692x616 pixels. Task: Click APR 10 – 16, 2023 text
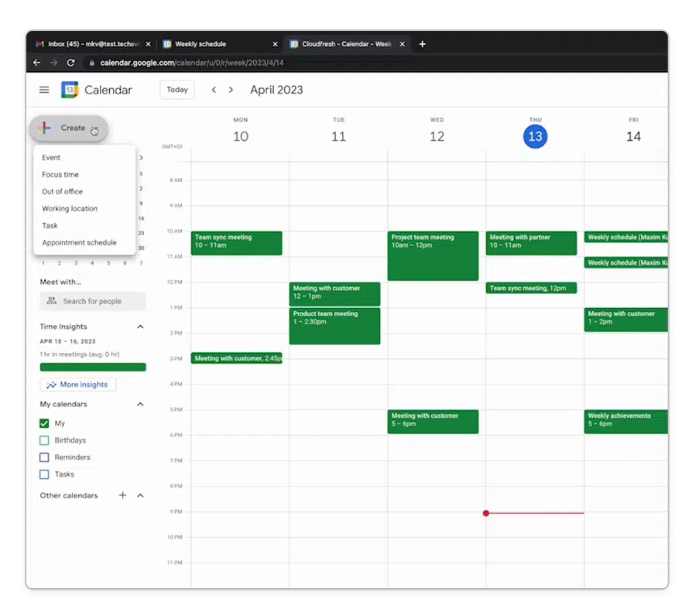[67, 341]
